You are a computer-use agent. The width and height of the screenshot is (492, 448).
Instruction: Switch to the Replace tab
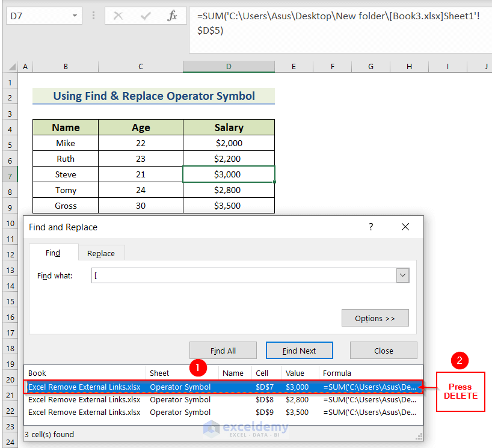tap(100, 253)
